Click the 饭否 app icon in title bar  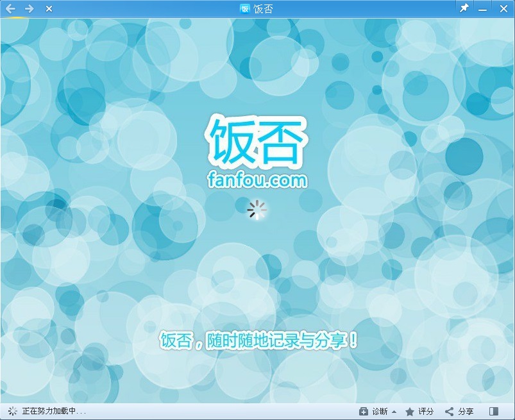(245, 9)
